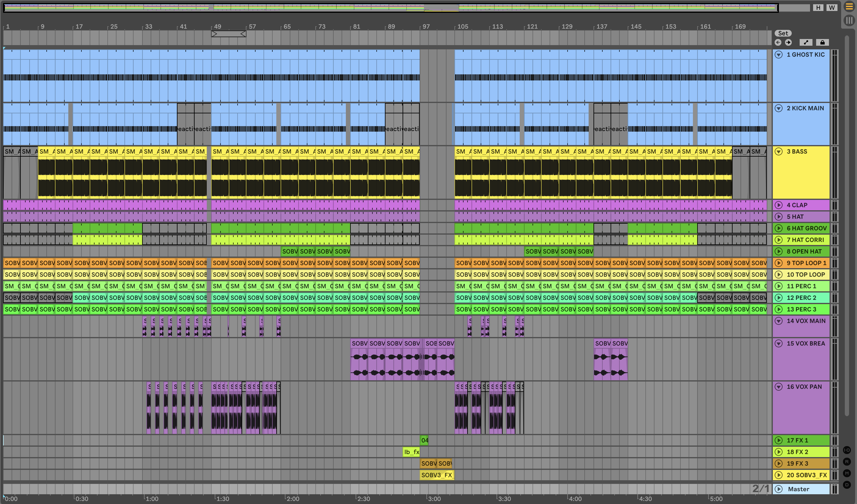Select the Master track header

coord(798,489)
